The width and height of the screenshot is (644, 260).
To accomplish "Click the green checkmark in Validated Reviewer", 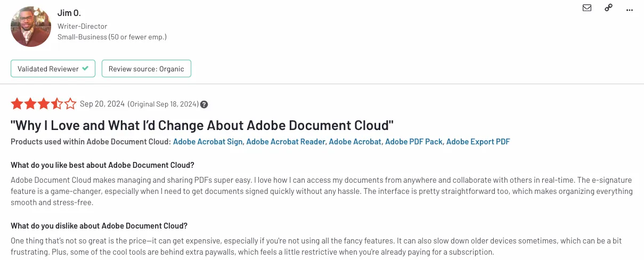I will tap(85, 68).
